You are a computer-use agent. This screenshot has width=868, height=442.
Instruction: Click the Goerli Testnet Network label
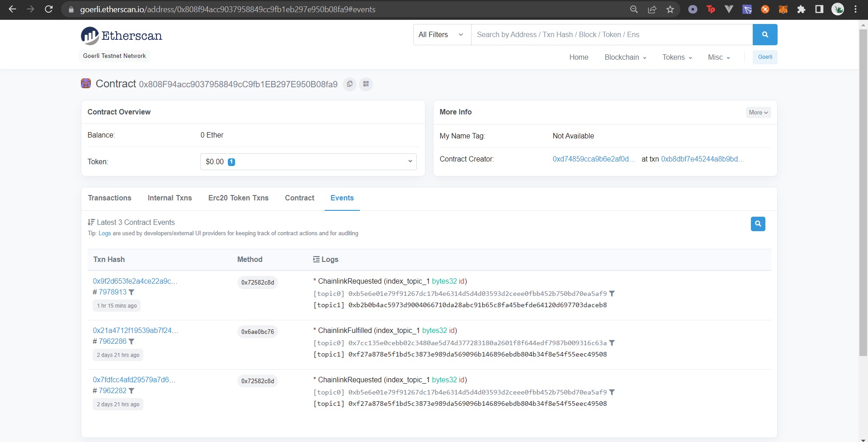[x=114, y=56]
